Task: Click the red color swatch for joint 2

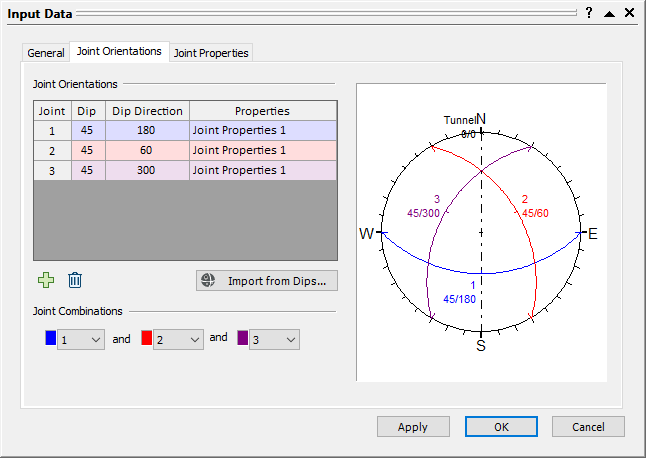Action: (x=147, y=338)
